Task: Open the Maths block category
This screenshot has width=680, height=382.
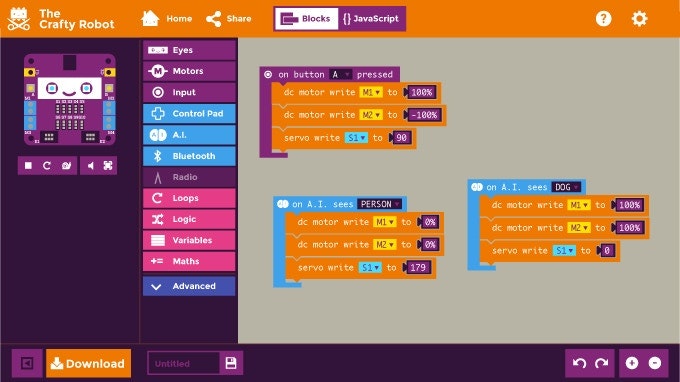Action: [x=189, y=261]
